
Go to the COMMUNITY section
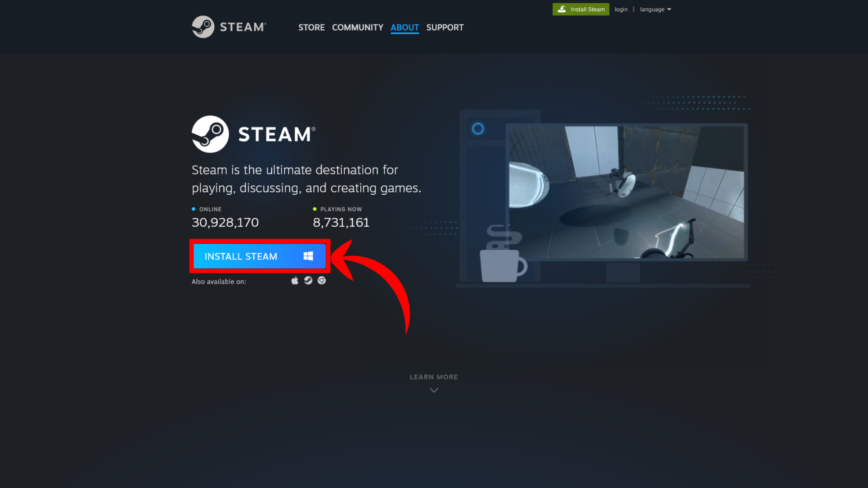pos(357,28)
